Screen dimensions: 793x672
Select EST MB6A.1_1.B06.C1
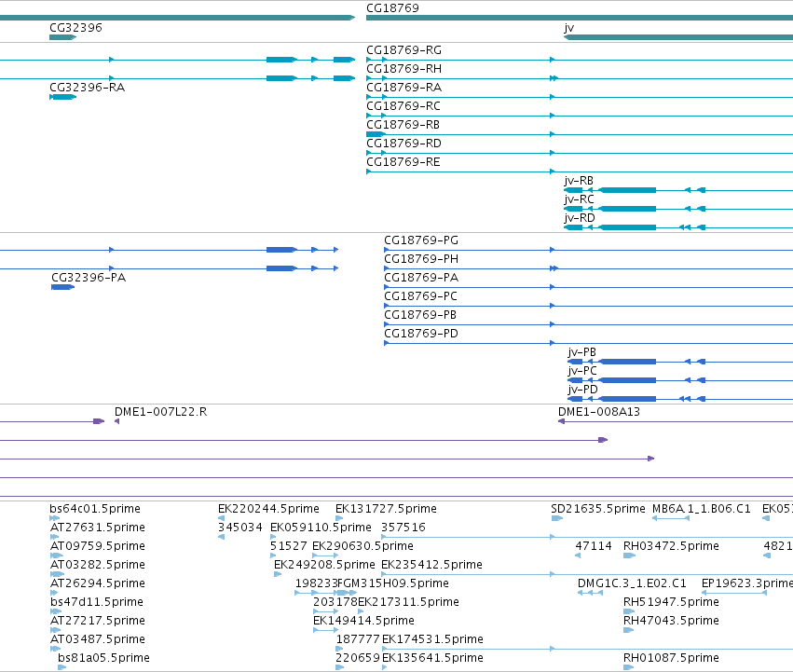tap(702, 509)
